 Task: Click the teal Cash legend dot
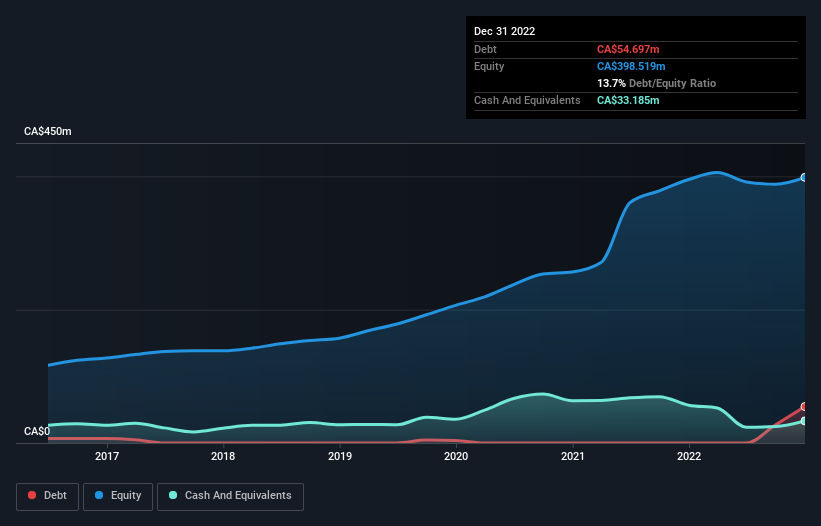(x=173, y=495)
